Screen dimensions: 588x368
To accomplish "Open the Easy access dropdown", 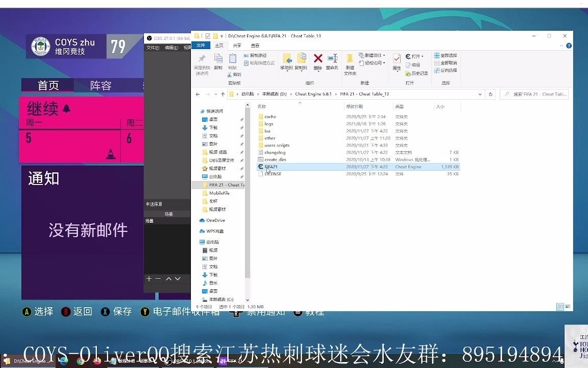I will click(372, 63).
